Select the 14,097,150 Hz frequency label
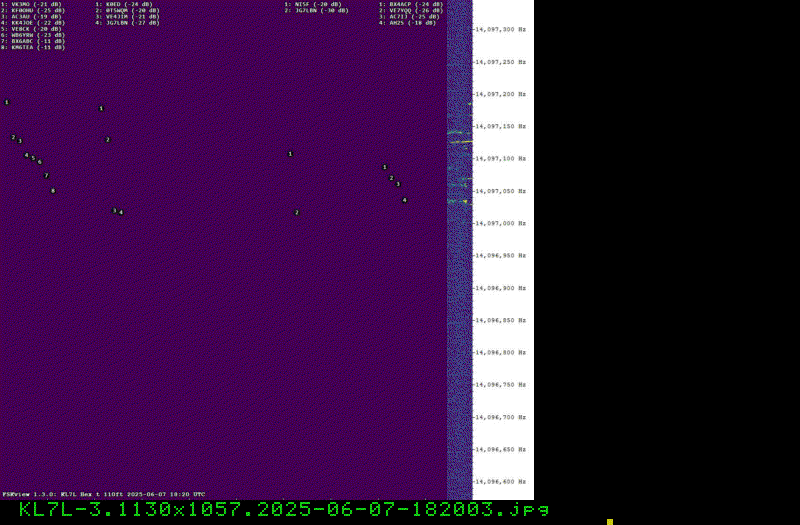800x525 pixels. (500, 126)
